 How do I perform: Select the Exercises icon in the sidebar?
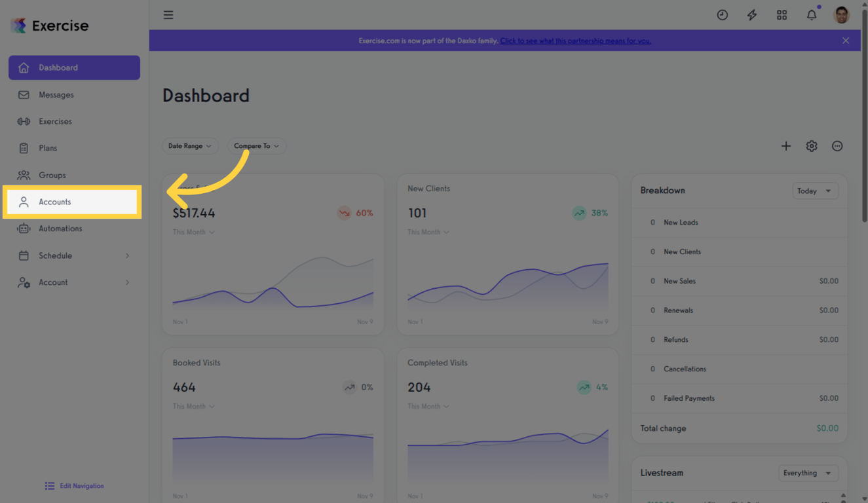(24, 121)
